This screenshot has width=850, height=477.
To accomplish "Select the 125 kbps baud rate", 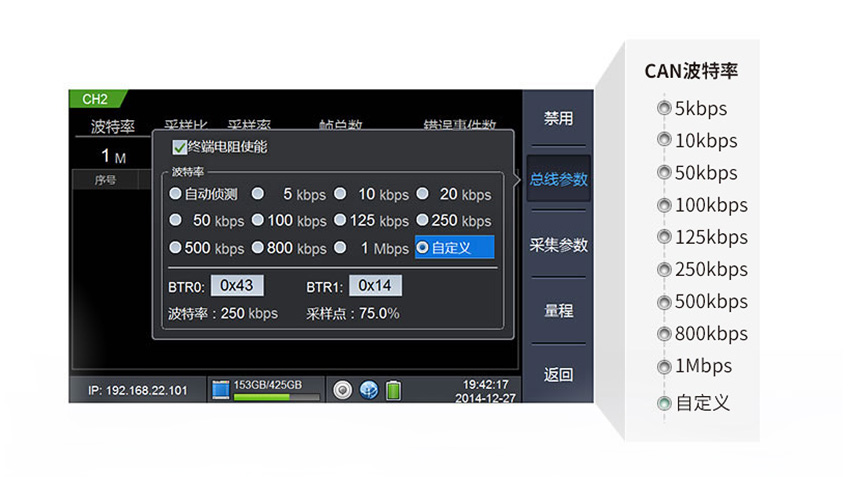I will [x=341, y=220].
